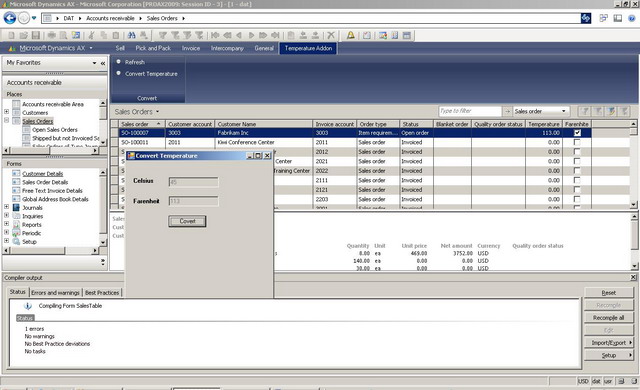Collapse the navigation pane with double chevron

point(103,63)
